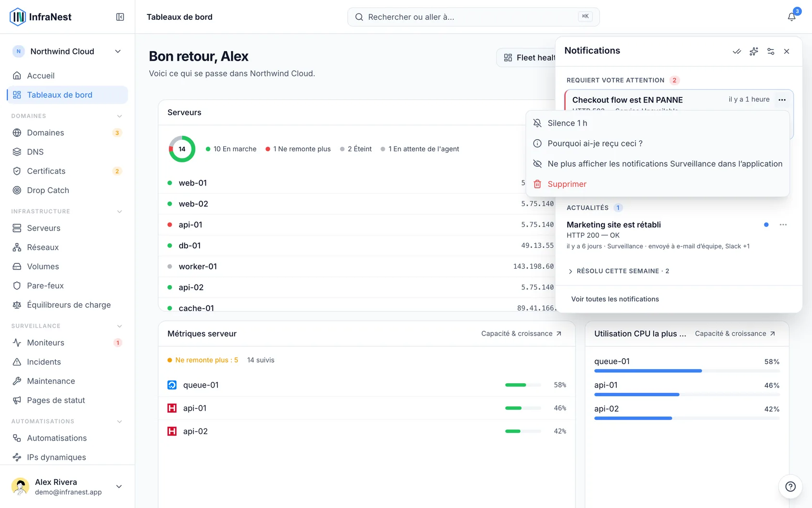Click queue-01 CPU usage bar
Viewport: 812px width, 508px height.
coord(687,371)
